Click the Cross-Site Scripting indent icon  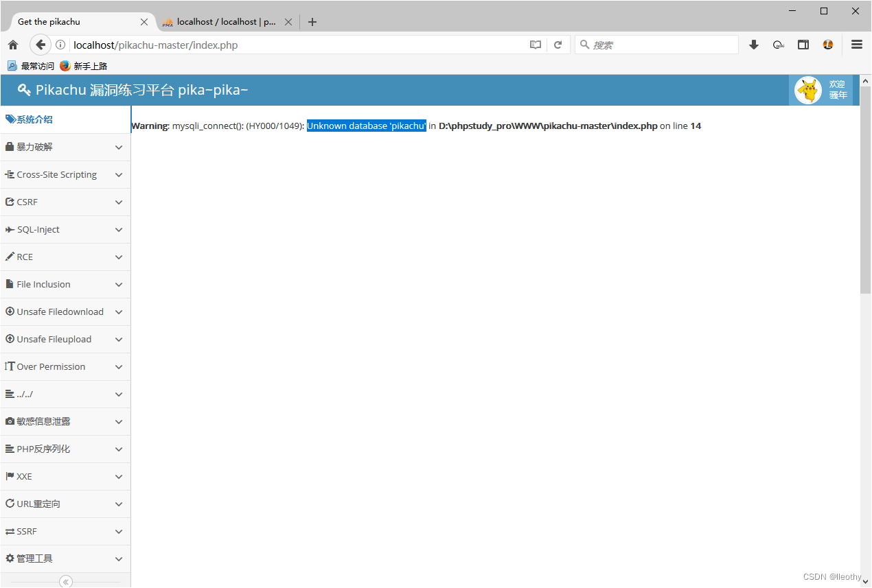point(10,174)
